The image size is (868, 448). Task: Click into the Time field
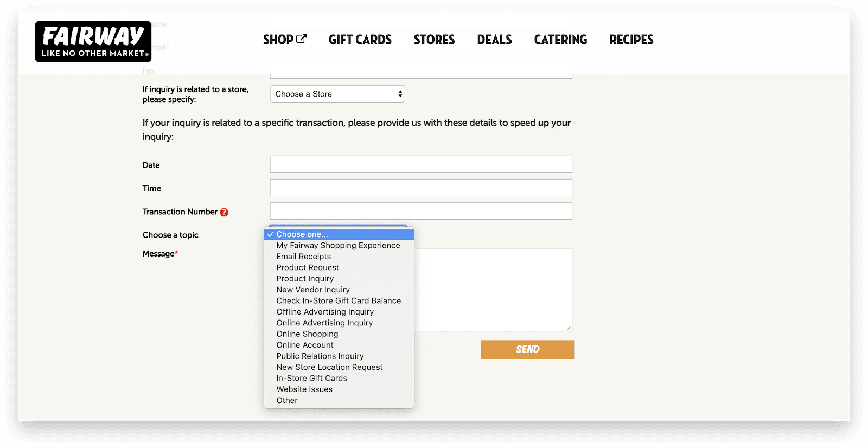pos(421,188)
